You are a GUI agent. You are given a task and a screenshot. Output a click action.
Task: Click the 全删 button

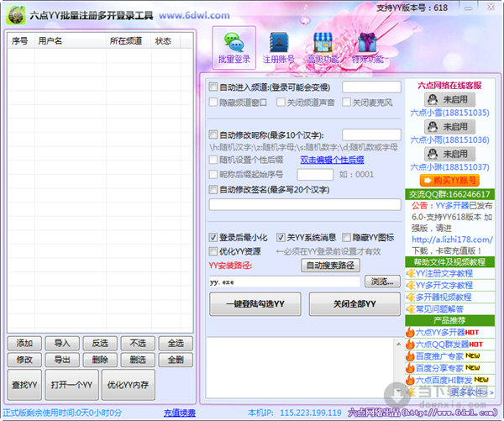point(176,360)
